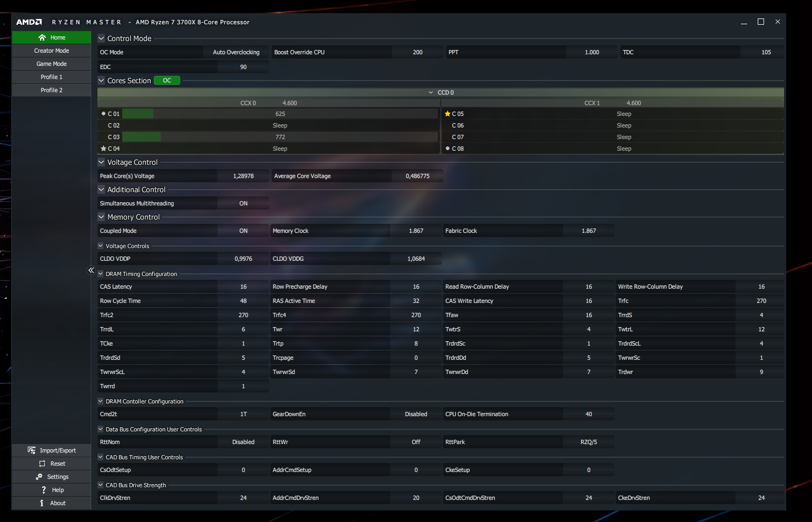Collapse the Control Mode section
The image size is (812, 522).
(x=101, y=38)
